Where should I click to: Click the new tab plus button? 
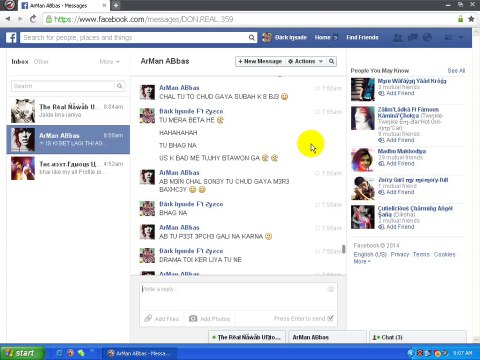coord(116,5)
